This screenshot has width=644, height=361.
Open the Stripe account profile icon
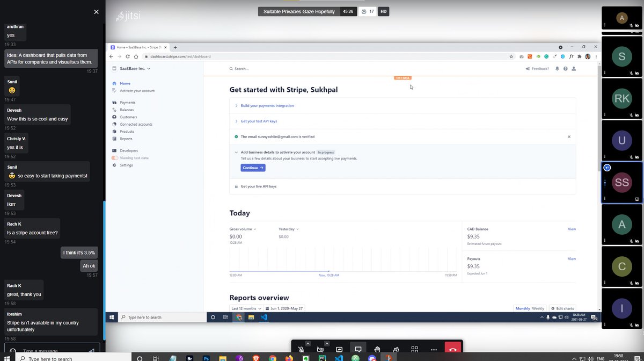point(574,68)
